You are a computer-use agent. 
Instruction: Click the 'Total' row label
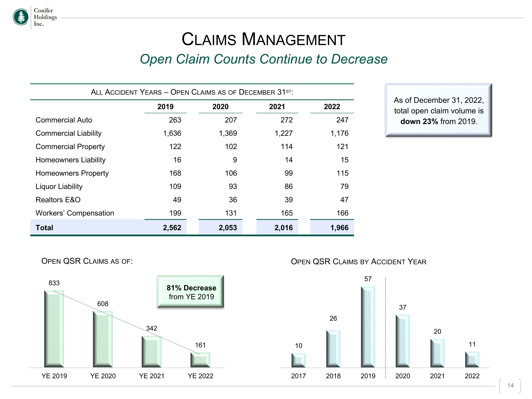(x=44, y=228)
